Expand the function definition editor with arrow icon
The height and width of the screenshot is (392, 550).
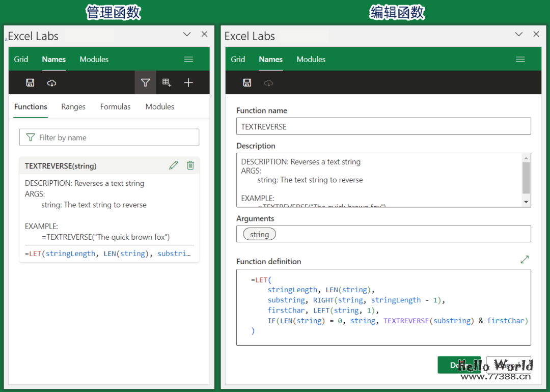coord(525,260)
